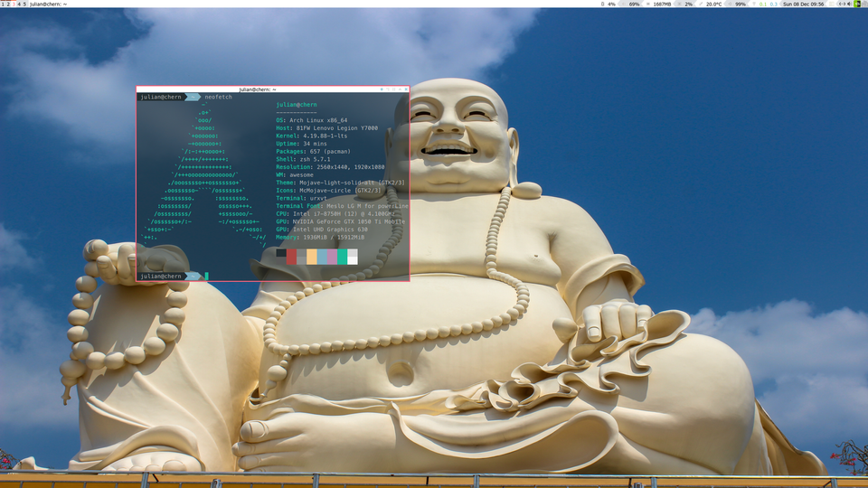This screenshot has height=488, width=868.
Task: Click the OS: Arch Linux x86_64 line
Action: (x=312, y=120)
